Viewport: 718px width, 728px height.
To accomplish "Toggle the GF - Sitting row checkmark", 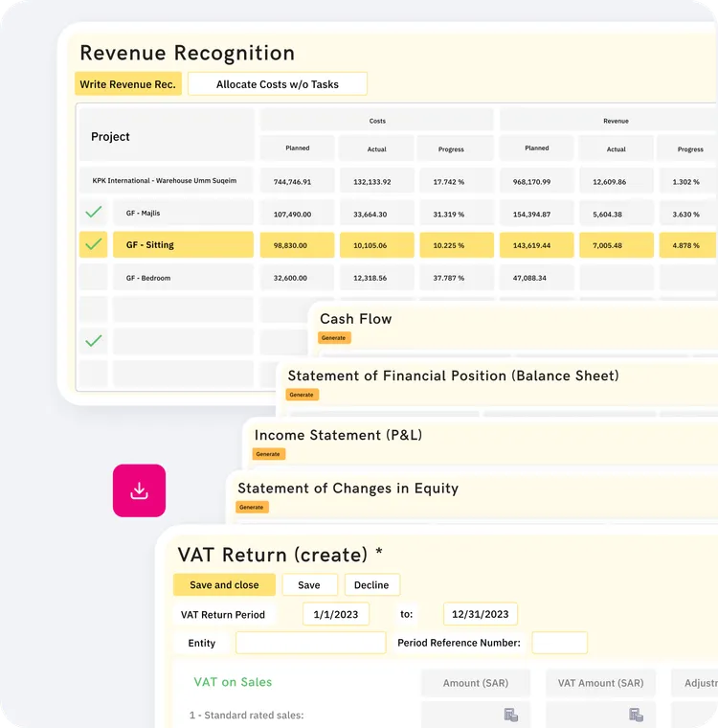I will [x=93, y=244].
